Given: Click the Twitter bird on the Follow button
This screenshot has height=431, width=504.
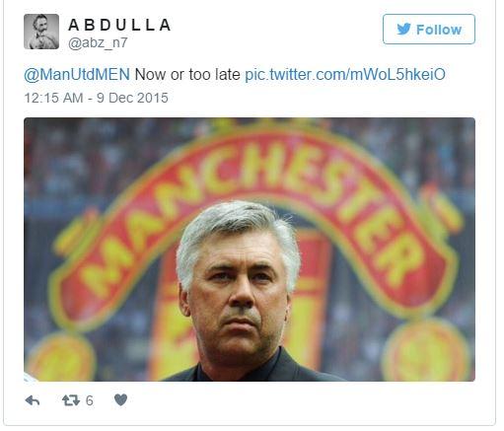Looking at the screenshot, I should pos(403,29).
